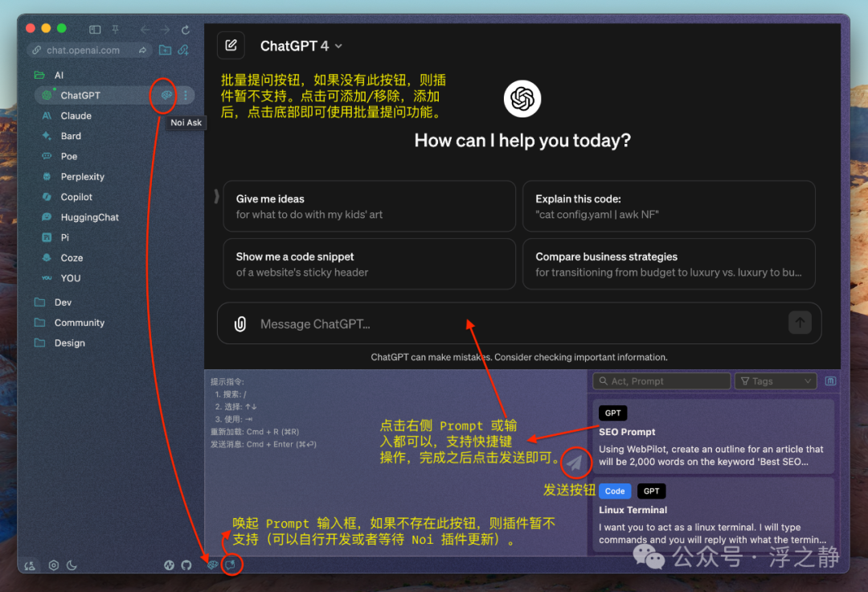Open the GitHub icon in bottom bar

click(x=186, y=565)
